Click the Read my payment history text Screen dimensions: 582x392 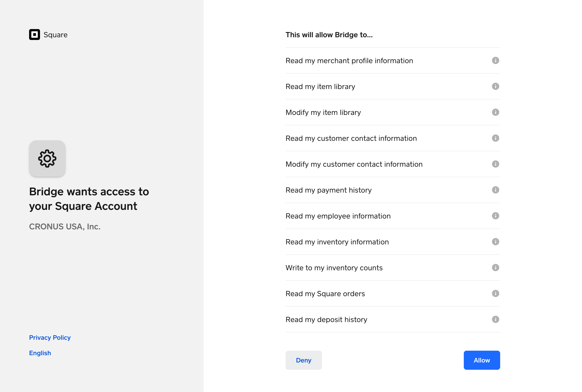click(328, 190)
